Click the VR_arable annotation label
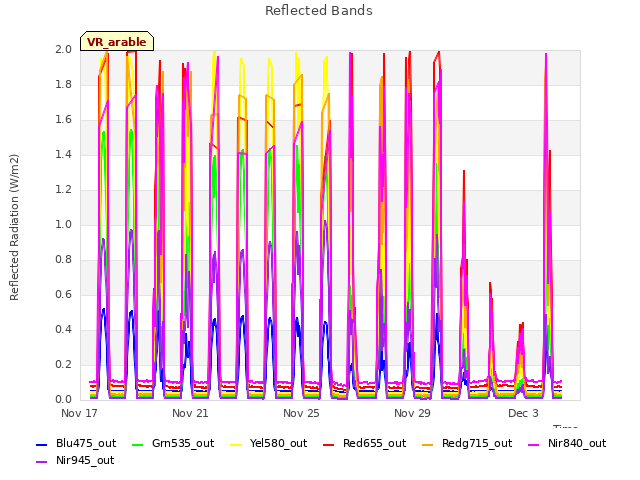The width and height of the screenshot is (640, 480). point(117,42)
